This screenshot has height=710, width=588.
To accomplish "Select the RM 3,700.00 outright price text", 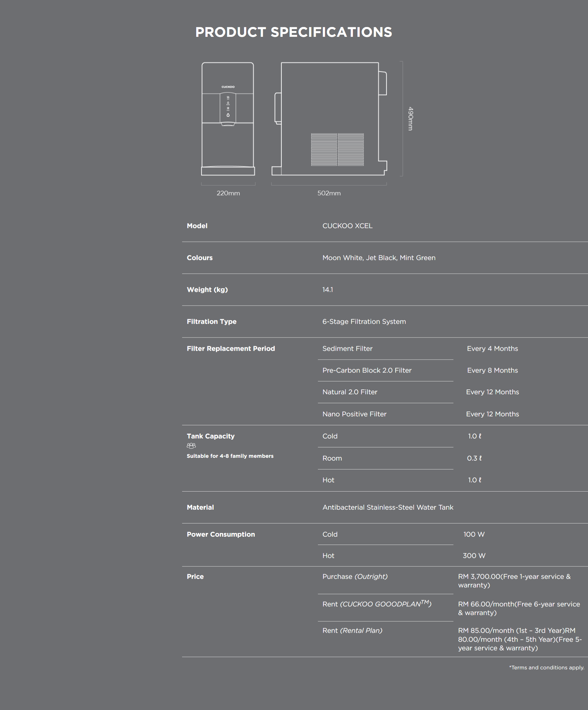I will click(x=514, y=581).
